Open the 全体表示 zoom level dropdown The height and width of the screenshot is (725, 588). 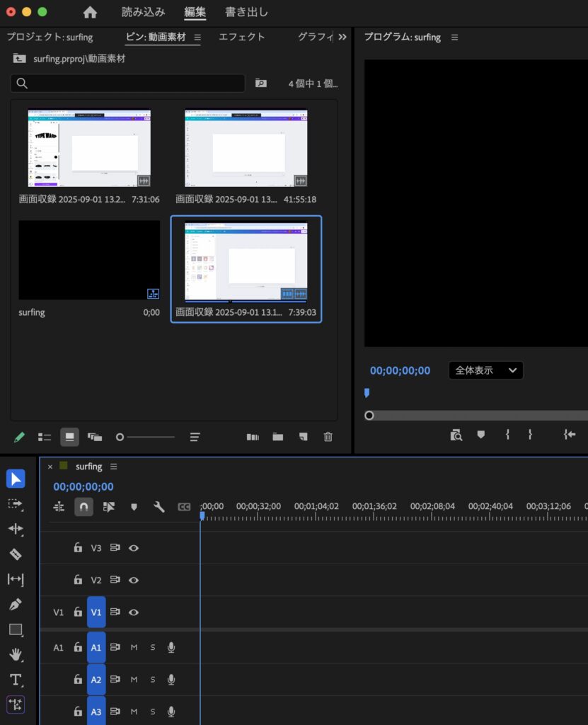485,370
